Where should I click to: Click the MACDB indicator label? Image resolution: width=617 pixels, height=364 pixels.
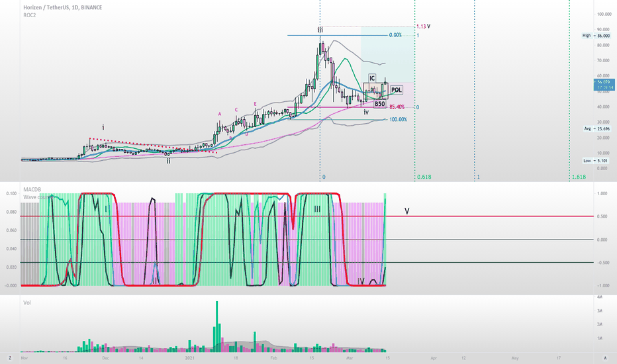coord(32,190)
